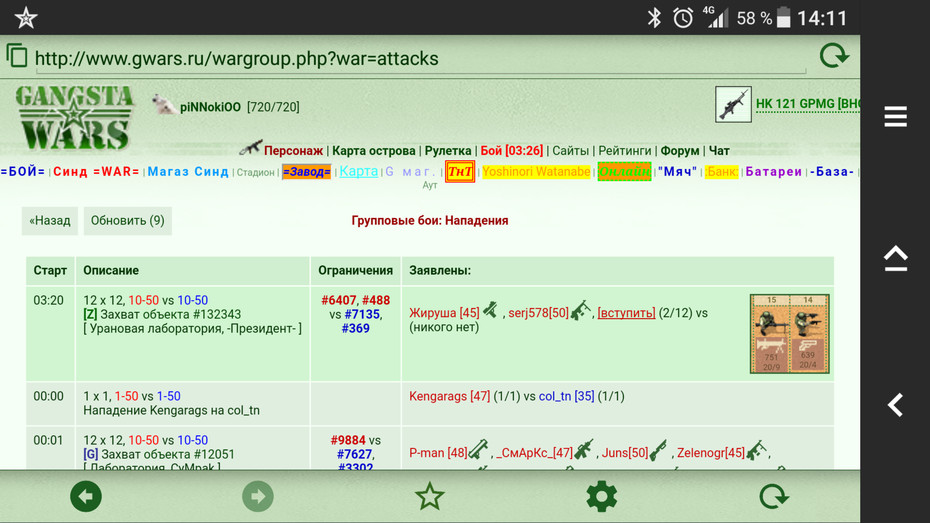Click the [Z] marker in object #132343 row
Screen dimensions: 930x523
click(90, 314)
